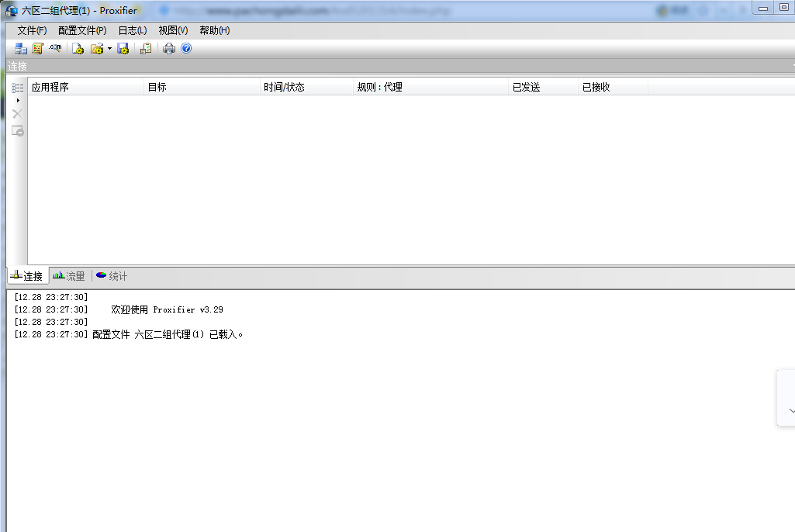Switch to the 流量 tab
The image size is (795, 532).
[69, 276]
